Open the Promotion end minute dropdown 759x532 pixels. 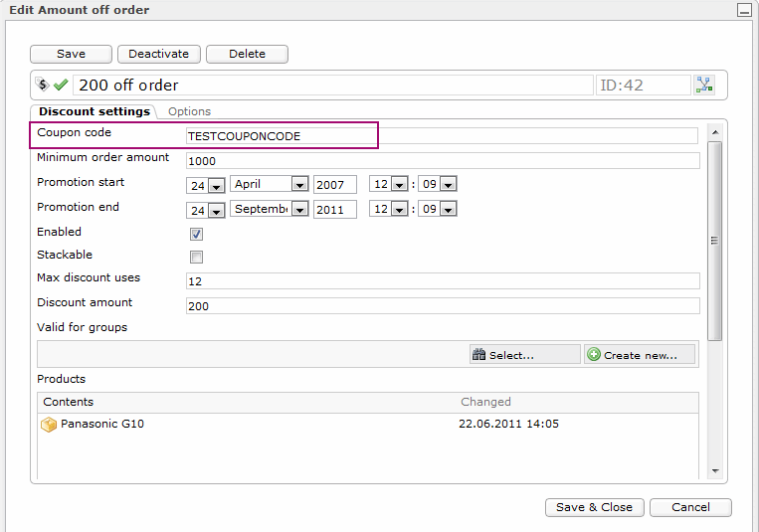(x=448, y=210)
